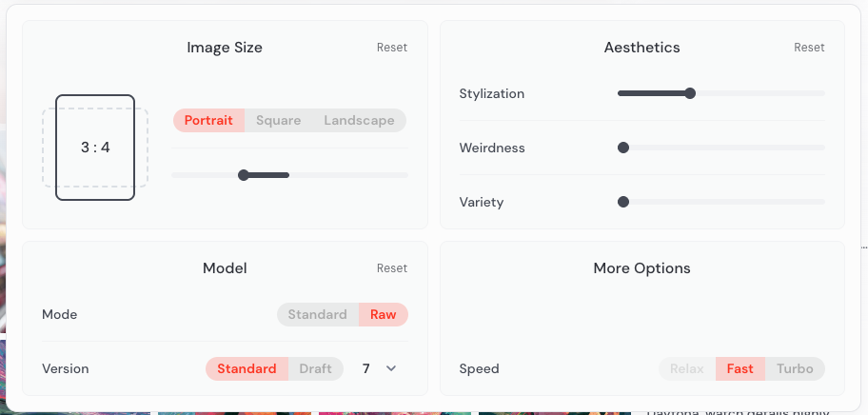Screen dimensions: 868x415
Task: Select Square image orientation
Action: tap(278, 121)
